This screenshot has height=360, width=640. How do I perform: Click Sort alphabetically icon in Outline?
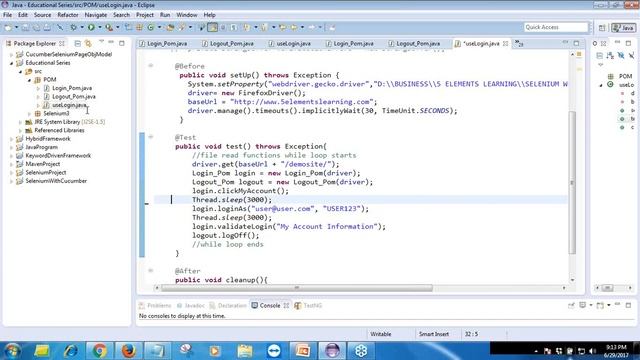pyautogui.click(x=610, y=55)
